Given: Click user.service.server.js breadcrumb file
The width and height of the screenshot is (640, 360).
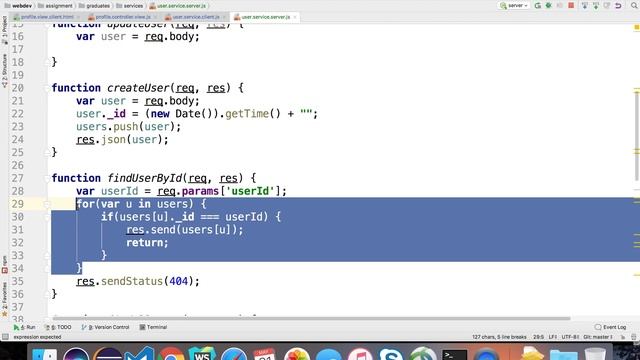Looking at the screenshot, I should pyautogui.click(x=178, y=6).
